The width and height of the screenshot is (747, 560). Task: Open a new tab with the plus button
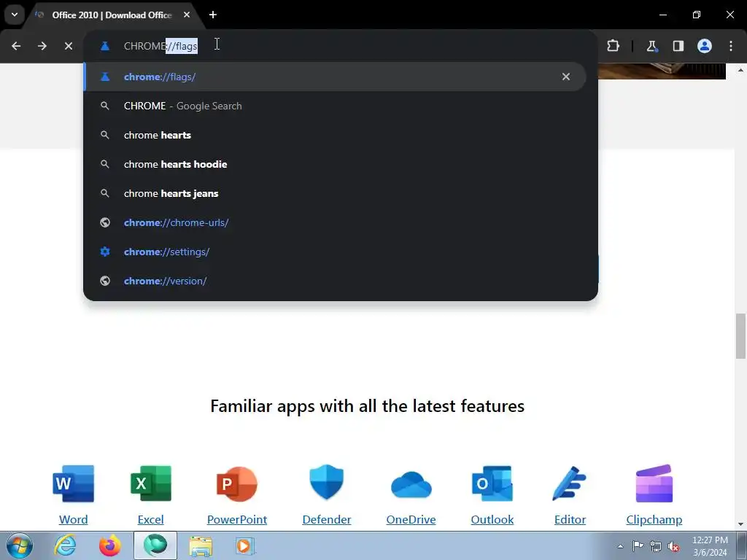pyautogui.click(x=213, y=15)
